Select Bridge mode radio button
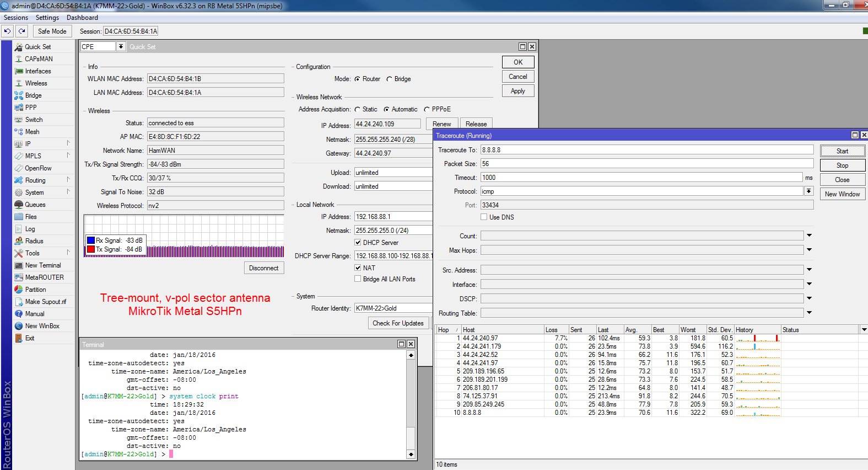 coord(390,79)
